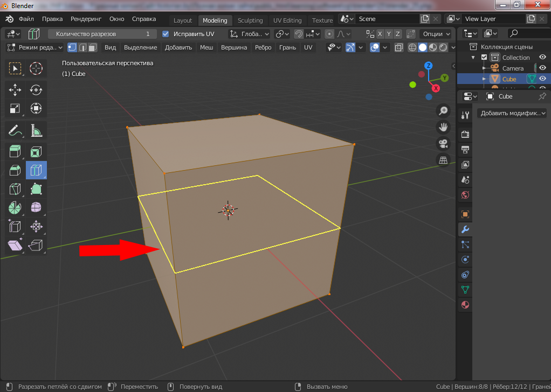The width and height of the screenshot is (551, 392).
Task: Select the Knife tool
Action: 15,189
